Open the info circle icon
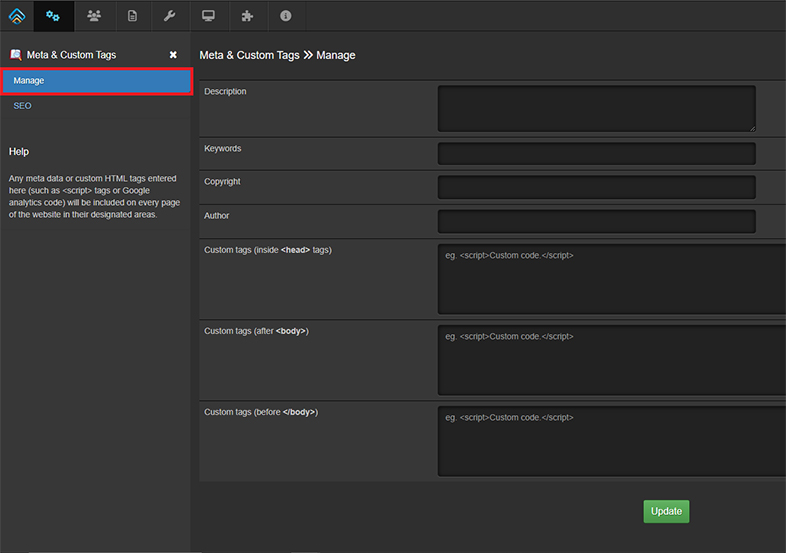 pos(286,16)
